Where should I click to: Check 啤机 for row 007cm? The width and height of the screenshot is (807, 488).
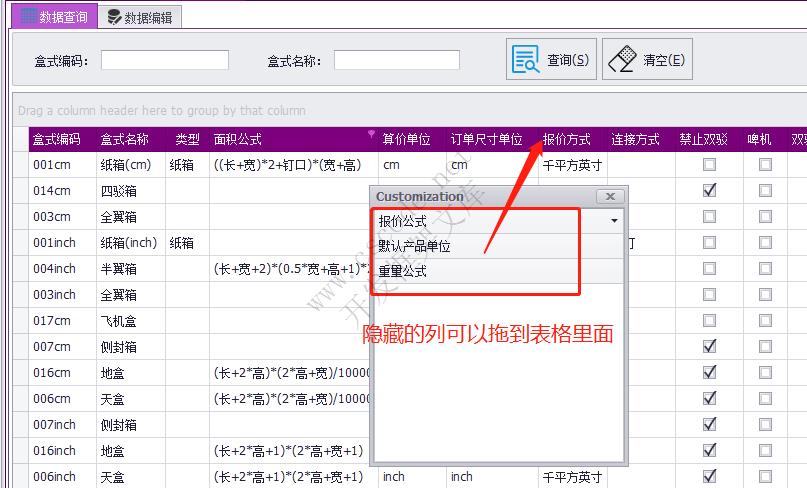click(x=765, y=346)
